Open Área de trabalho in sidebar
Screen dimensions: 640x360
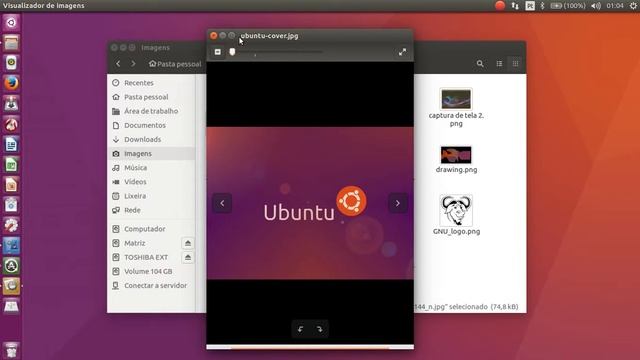pyautogui.click(x=151, y=111)
